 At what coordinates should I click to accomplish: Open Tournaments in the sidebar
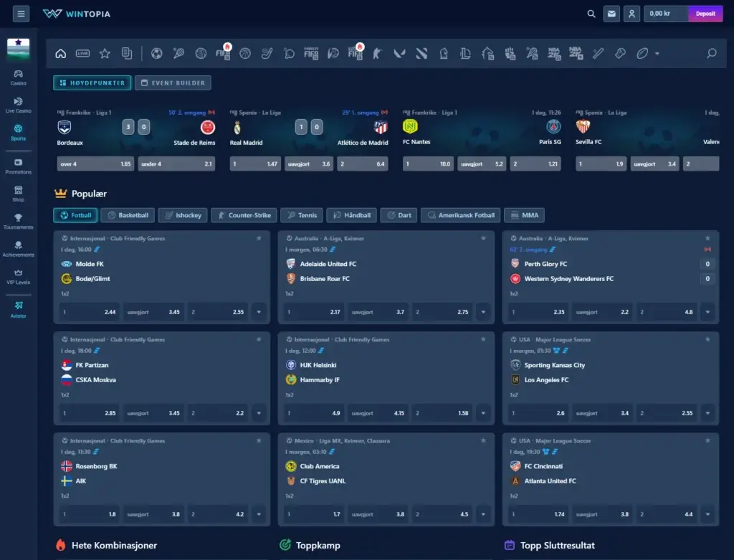tap(18, 222)
